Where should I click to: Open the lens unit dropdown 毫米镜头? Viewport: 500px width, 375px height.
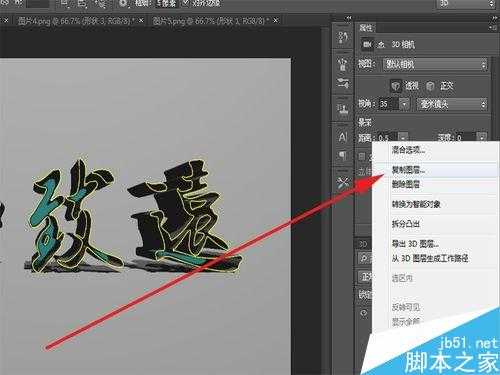[x=452, y=104]
